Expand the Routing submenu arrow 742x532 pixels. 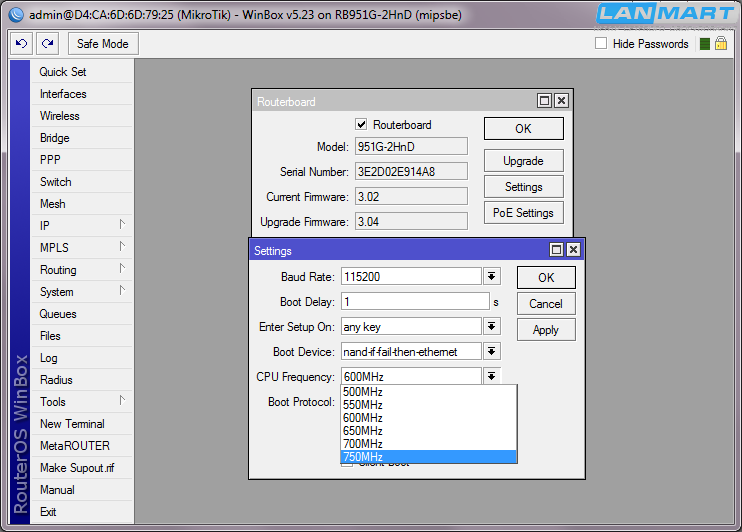(122, 269)
